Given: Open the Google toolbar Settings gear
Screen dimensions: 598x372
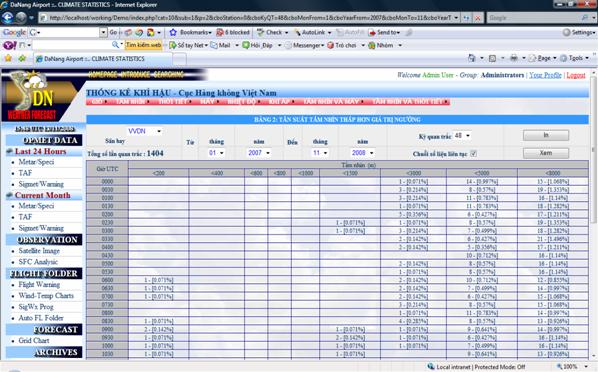Looking at the screenshot, I should tap(567, 33).
